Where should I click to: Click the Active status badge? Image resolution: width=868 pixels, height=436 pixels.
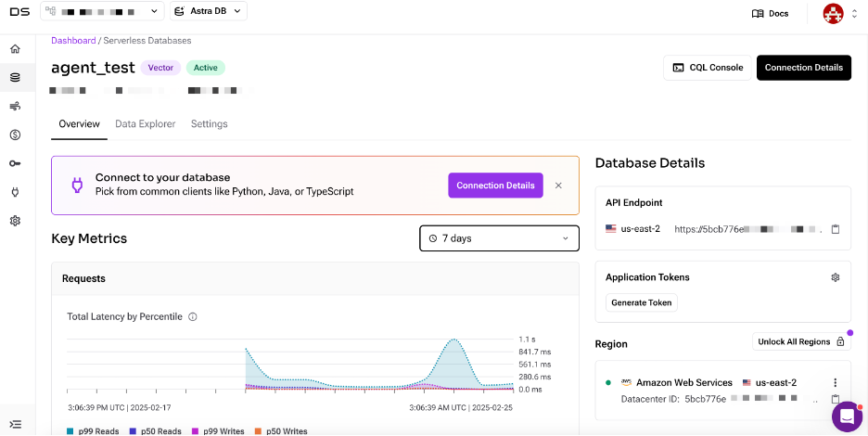(205, 68)
